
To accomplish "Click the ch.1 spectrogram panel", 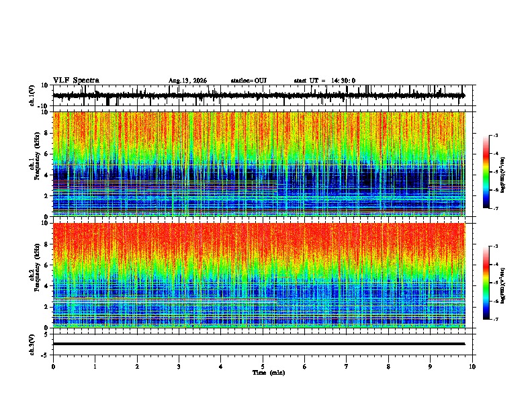I will tap(259, 164).
